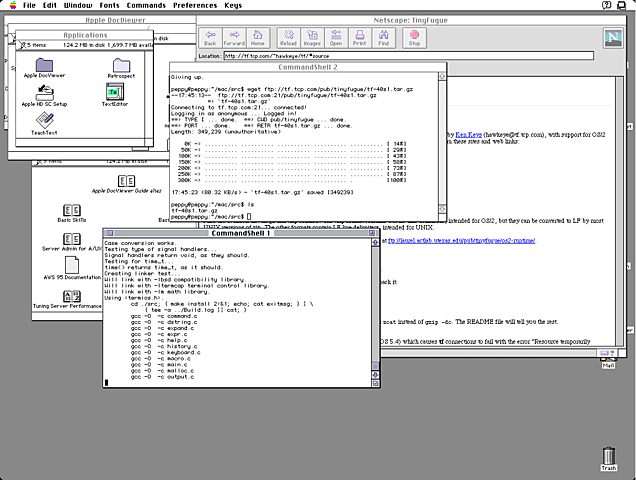Click the Find binoculars button
Viewport: 636px width, 480px height.
384,38
